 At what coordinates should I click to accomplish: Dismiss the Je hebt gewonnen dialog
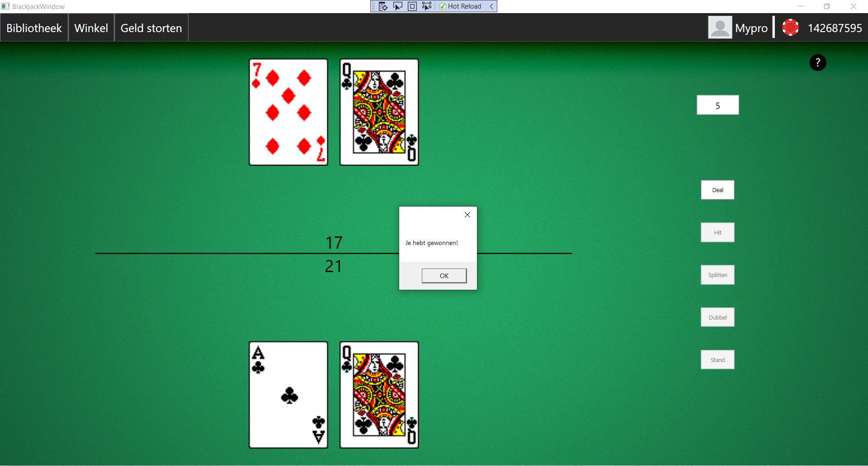click(x=467, y=215)
